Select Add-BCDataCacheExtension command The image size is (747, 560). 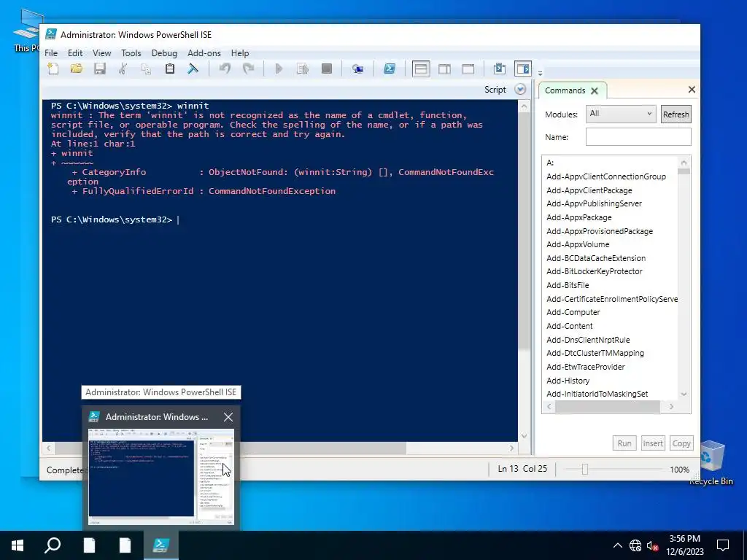(x=596, y=259)
